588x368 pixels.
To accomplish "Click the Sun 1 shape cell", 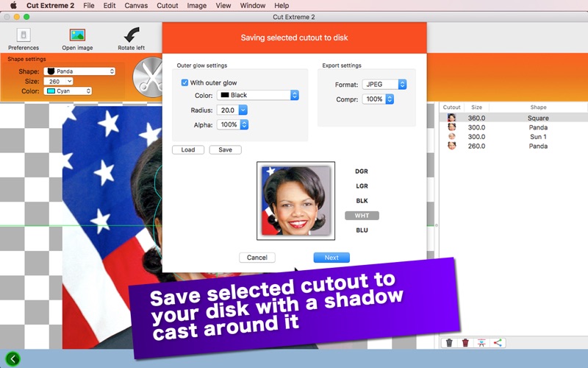I will 538,137.
